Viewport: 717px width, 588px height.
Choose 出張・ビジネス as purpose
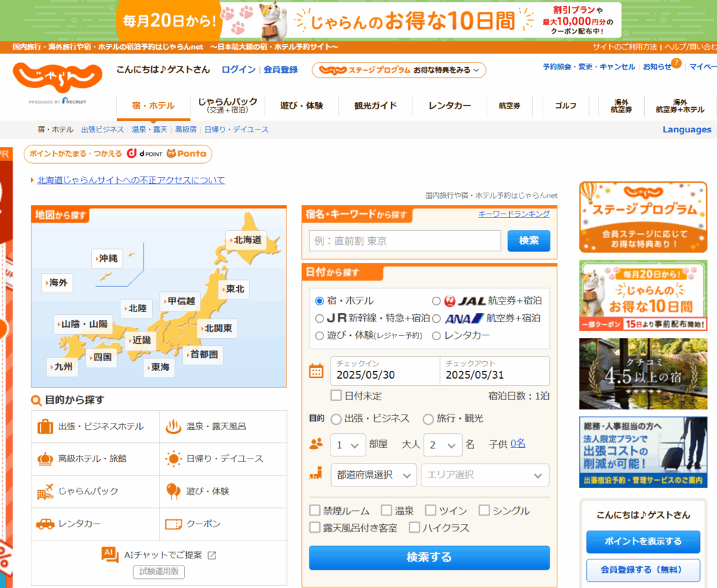(x=336, y=419)
